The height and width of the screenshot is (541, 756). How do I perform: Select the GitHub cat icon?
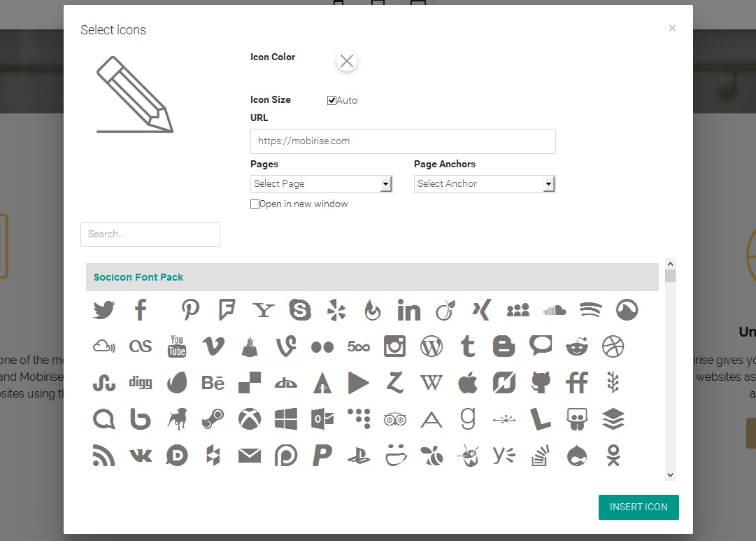point(541,382)
